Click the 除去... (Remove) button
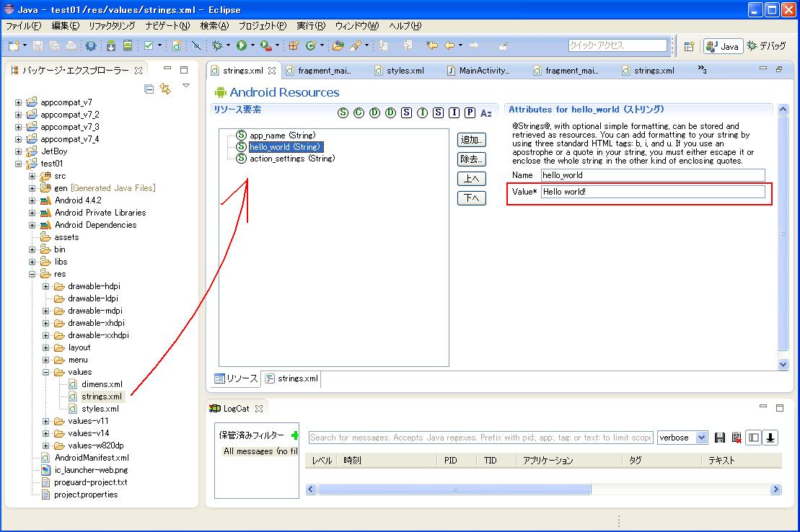 click(x=472, y=159)
